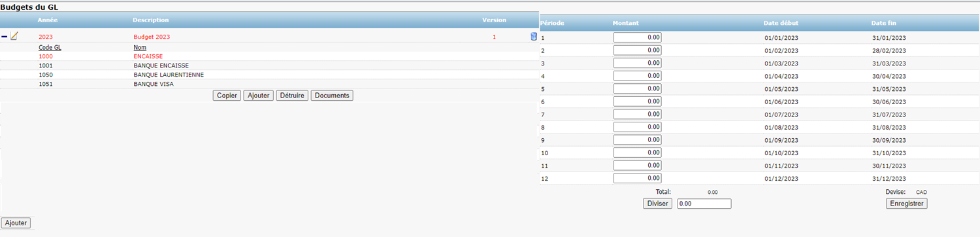Select GL code 1000 row
980x237 pixels.
click(46, 57)
